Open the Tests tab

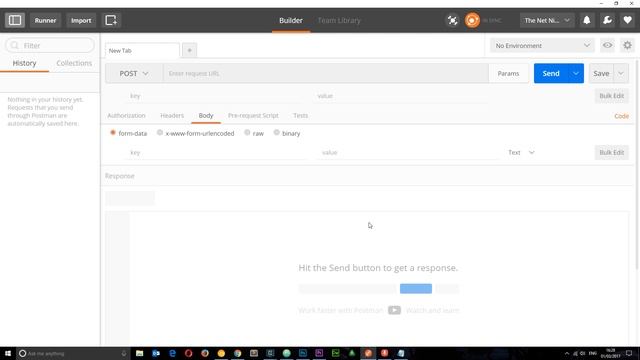300,116
